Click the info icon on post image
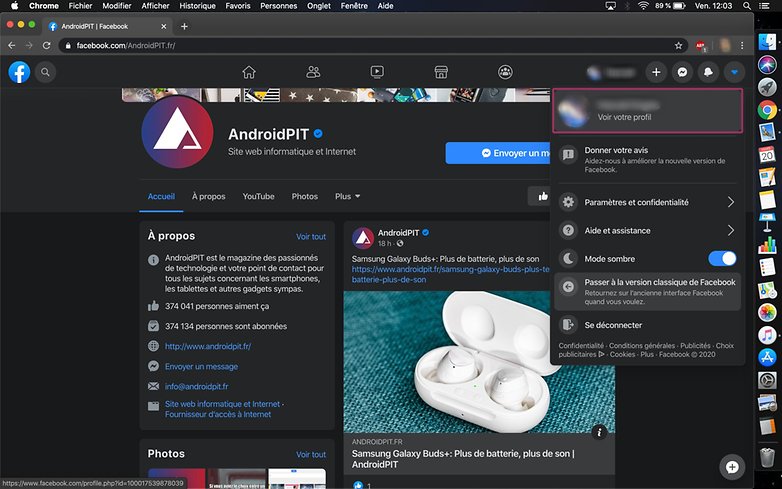Image resolution: width=782 pixels, height=489 pixels. pyautogui.click(x=599, y=432)
